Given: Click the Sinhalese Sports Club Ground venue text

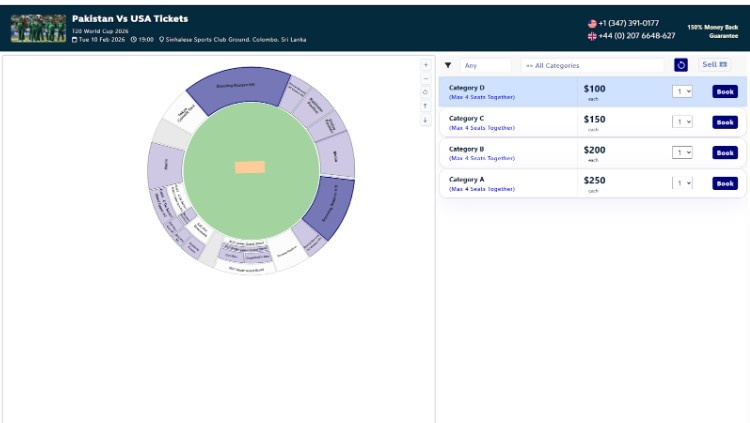Looking at the screenshot, I should pos(236,40).
